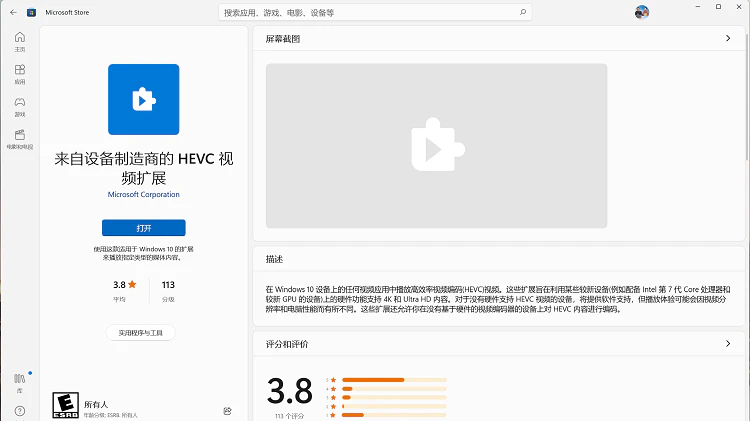The image size is (750, 421).
Task: Click the vertical scrollbar on the right
Action: click(x=748, y=96)
